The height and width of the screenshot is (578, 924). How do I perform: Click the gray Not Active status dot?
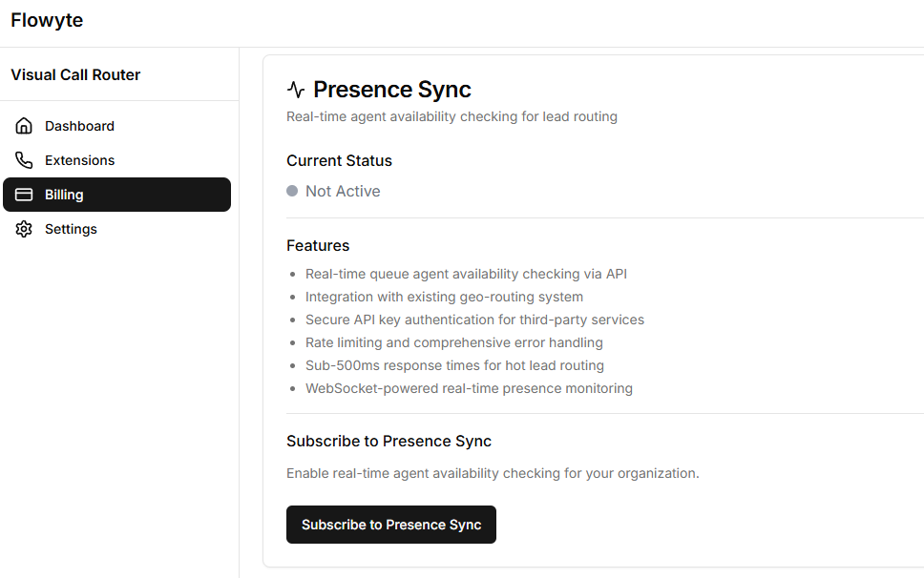[292, 190]
